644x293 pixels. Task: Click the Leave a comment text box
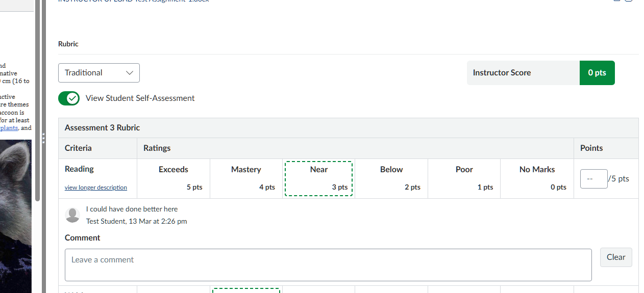click(328, 265)
